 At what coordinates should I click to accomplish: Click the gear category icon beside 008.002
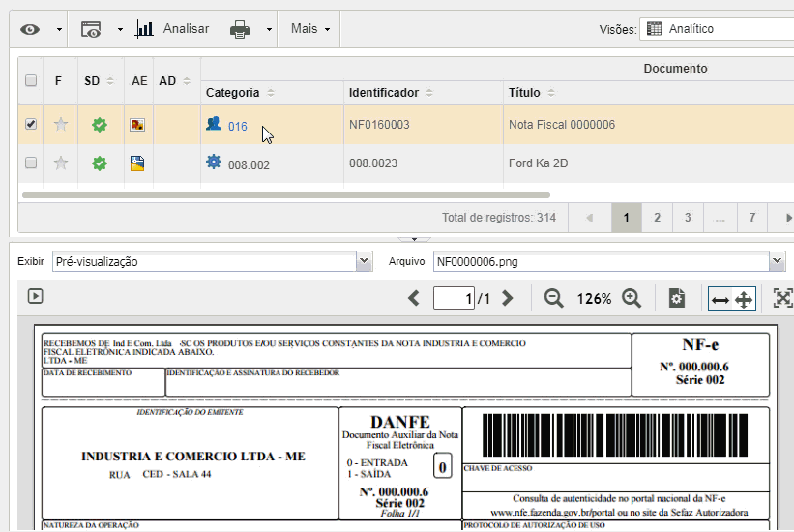click(x=214, y=162)
